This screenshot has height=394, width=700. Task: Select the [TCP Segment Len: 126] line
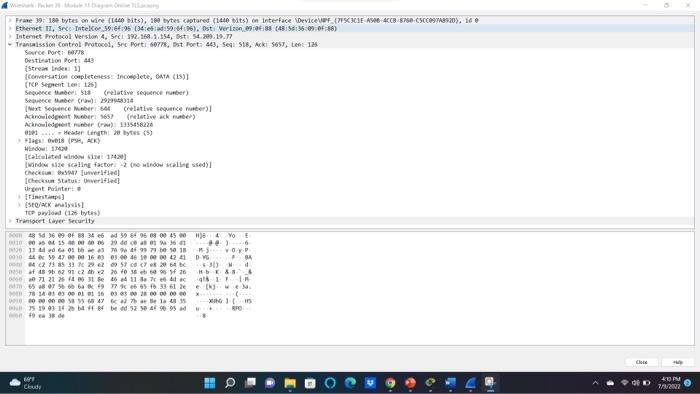pyautogui.click(x=61, y=85)
